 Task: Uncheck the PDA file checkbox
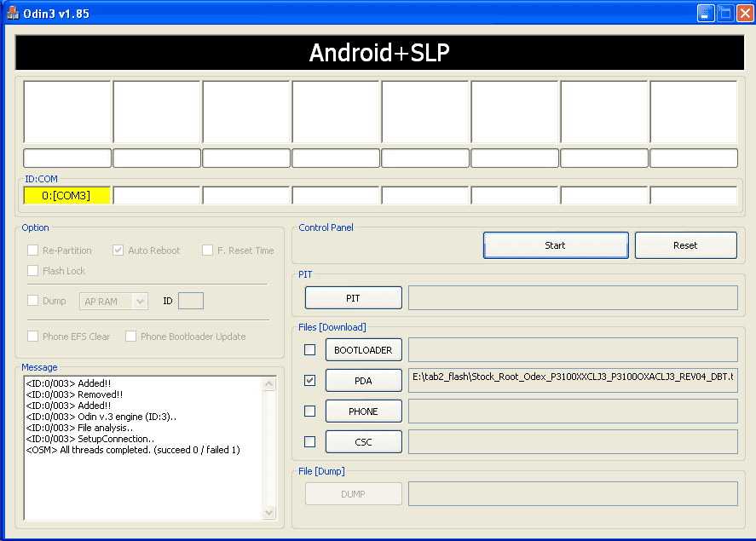click(x=310, y=381)
